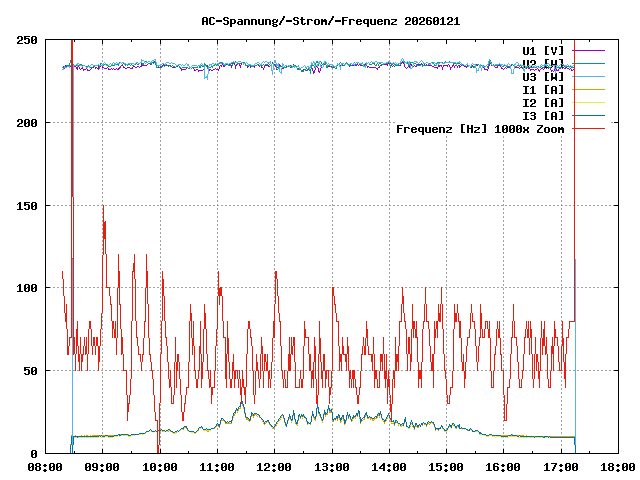The width and height of the screenshot is (640, 480).
Task: Click the 08:00 x-axis tick label
Action: 45,467
